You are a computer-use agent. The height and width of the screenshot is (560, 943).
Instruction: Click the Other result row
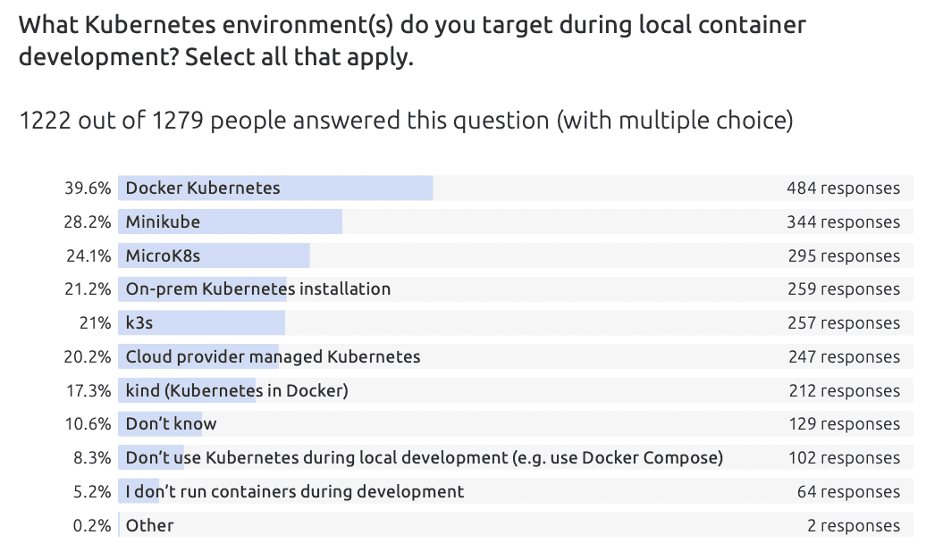click(516, 525)
